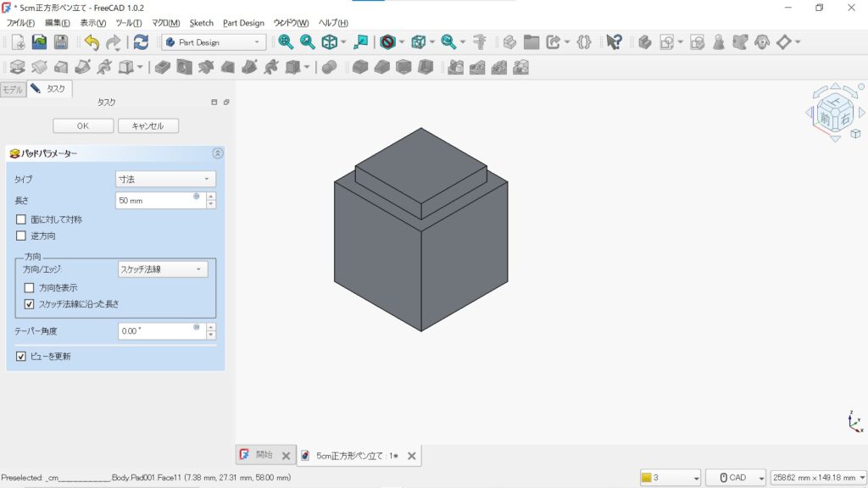Screen dimensions: 868x488
Task: Click the Create group folder icon
Action: (531, 42)
